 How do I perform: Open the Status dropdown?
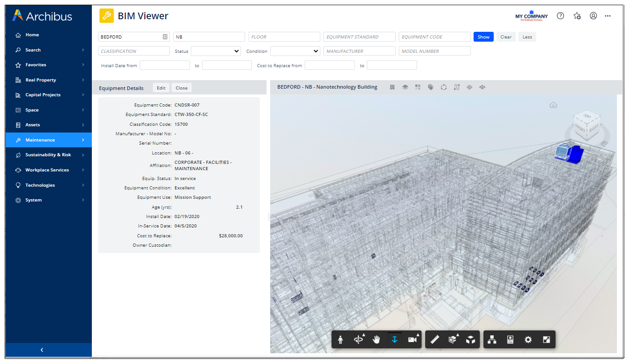click(x=216, y=51)
